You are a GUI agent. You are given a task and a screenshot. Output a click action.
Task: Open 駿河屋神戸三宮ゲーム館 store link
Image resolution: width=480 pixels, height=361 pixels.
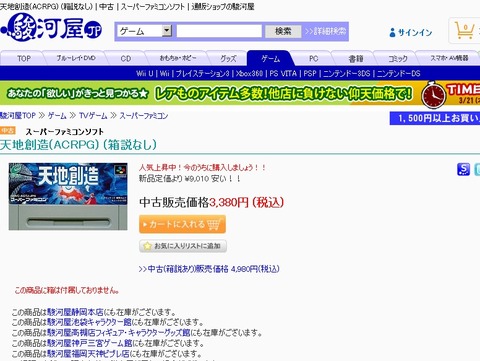coord(90,343)
